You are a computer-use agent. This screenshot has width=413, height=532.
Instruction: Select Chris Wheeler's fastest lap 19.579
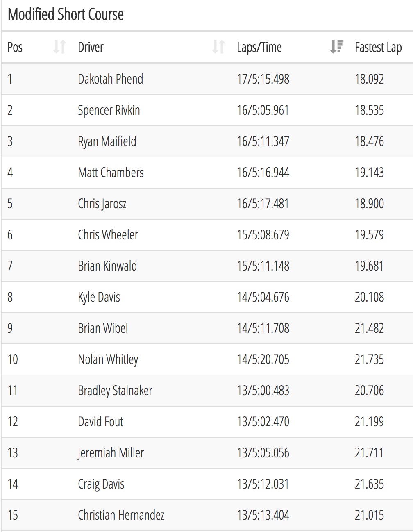(x=369, y=235)
